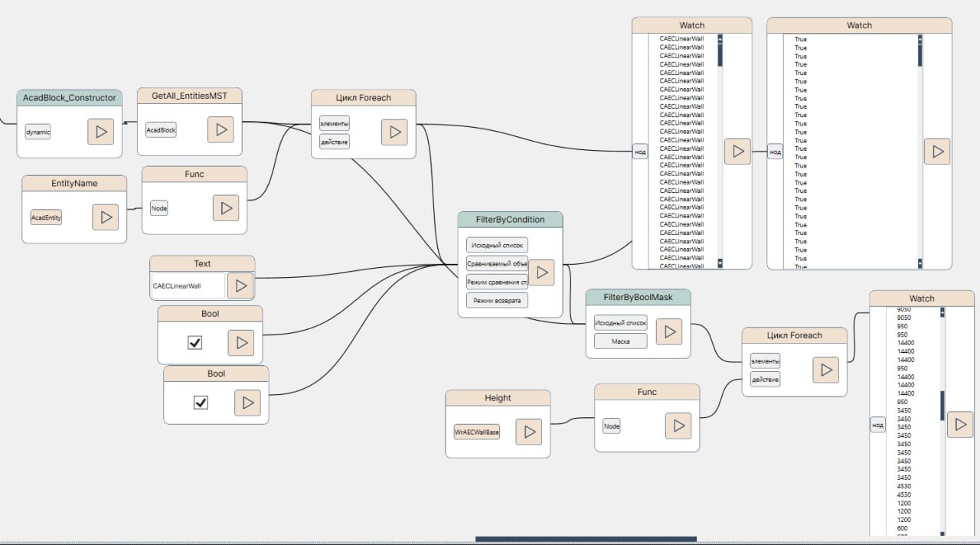Toggle the lower Bool node checkbox
Image resolution: width=980 pixels, height=545 pixels.
coord(201,402)
